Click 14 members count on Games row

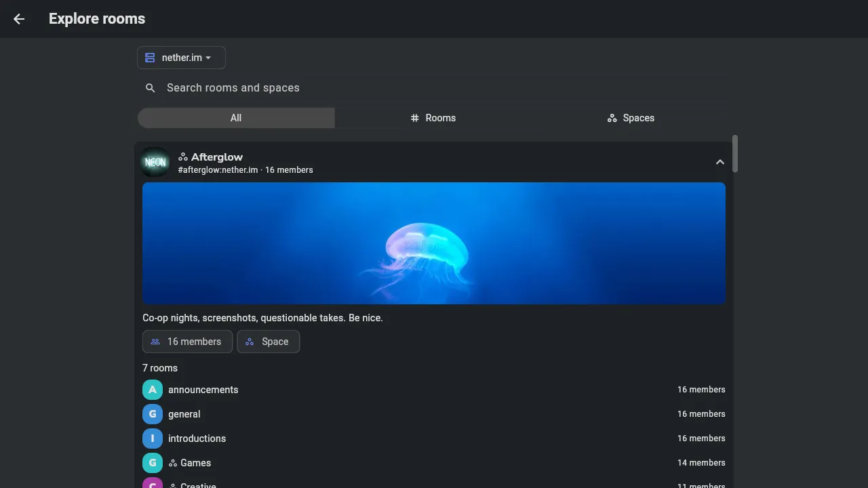pos(701,463)
